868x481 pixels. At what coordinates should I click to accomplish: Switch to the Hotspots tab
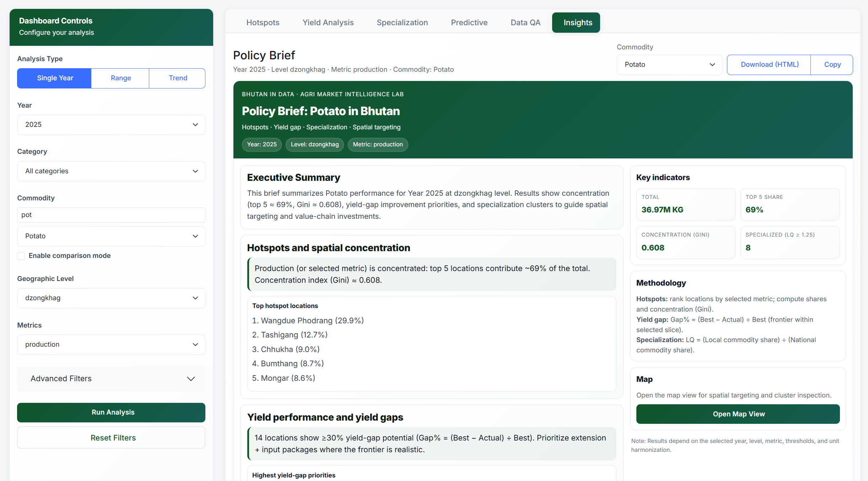263,23
